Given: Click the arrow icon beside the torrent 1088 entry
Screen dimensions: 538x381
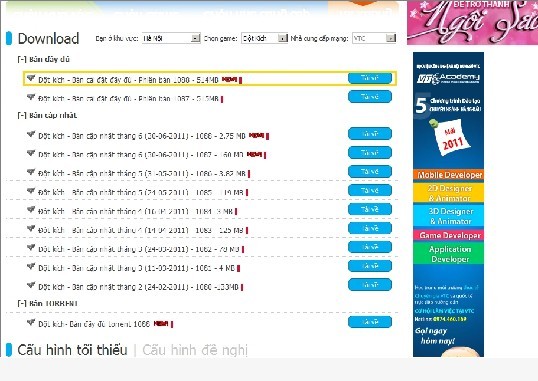Looking at the screenshot, I should pos(31,322).
